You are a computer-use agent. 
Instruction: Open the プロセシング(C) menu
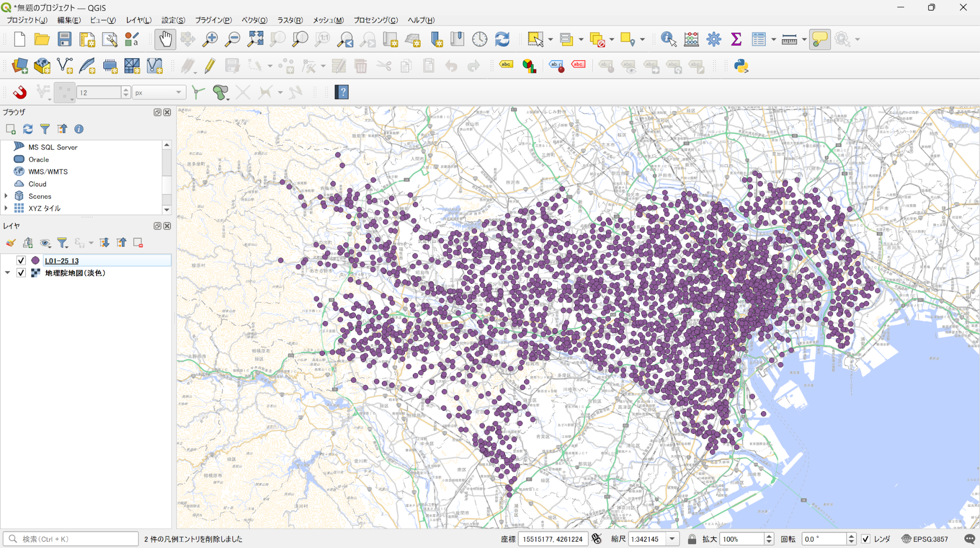point(376,20)
